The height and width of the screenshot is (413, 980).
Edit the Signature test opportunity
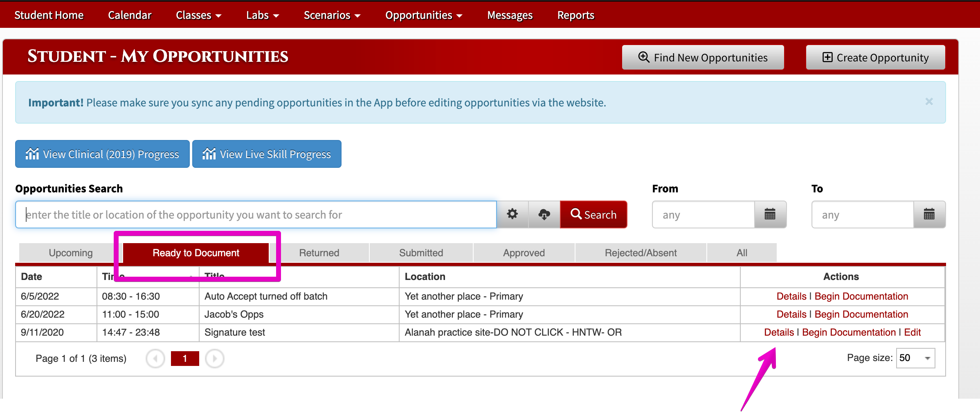(912, 332)
